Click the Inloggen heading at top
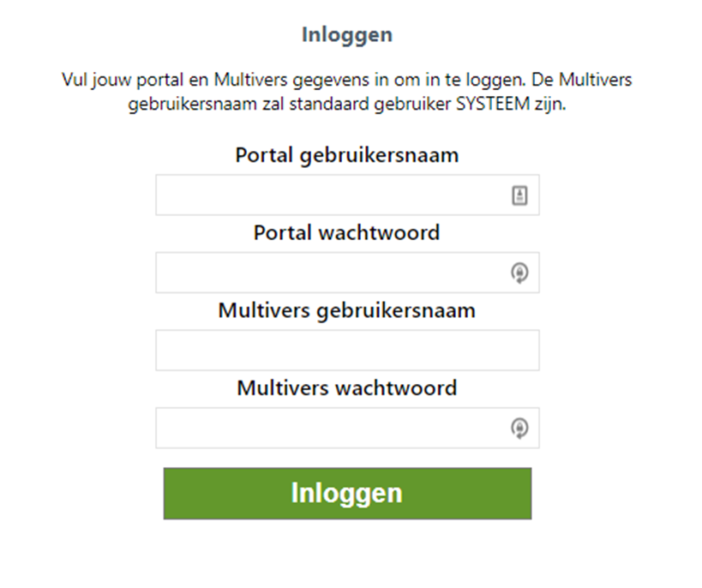The width and height of the screenshot is (702, 588). [x=347, y=35]
